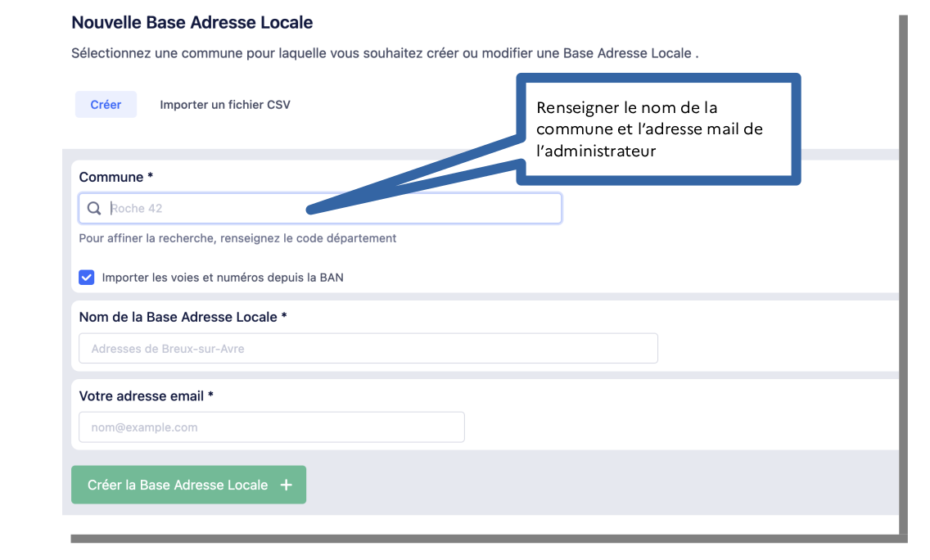Click the 'Adresses de Breux-sur-Avre' placeholder text
Viewport: 930px width, 560px height.
(168, 349)
